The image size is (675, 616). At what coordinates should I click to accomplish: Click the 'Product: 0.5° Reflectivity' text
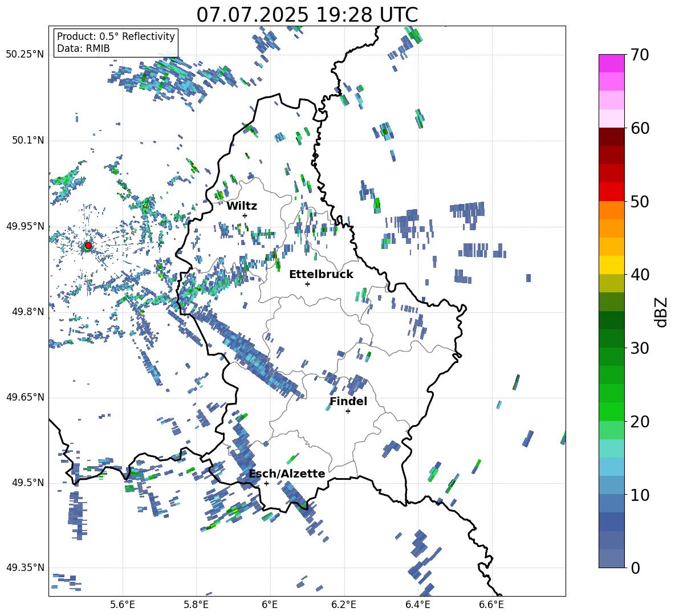(116, 36)
